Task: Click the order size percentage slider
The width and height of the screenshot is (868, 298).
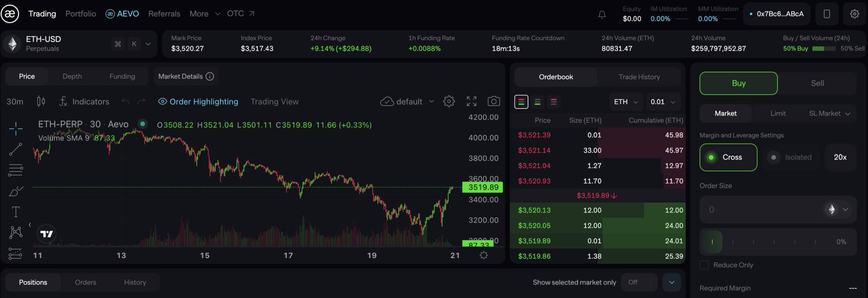Action: 774,242
